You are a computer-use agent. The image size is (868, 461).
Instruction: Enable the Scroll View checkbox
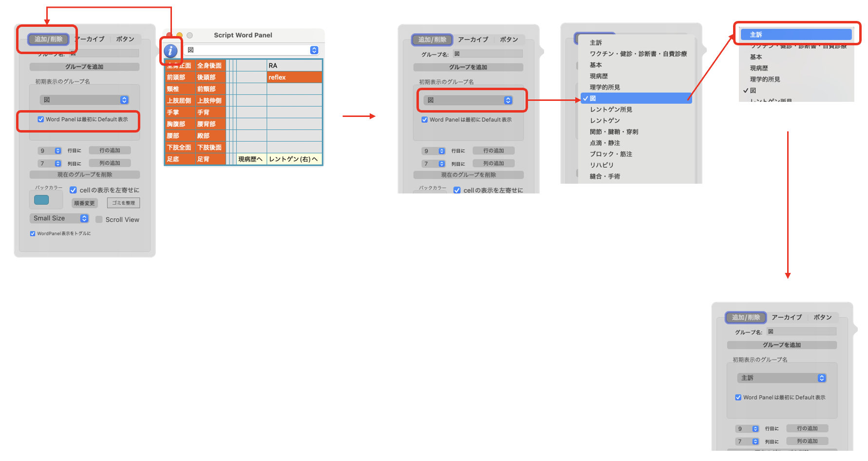coord(99,220)
